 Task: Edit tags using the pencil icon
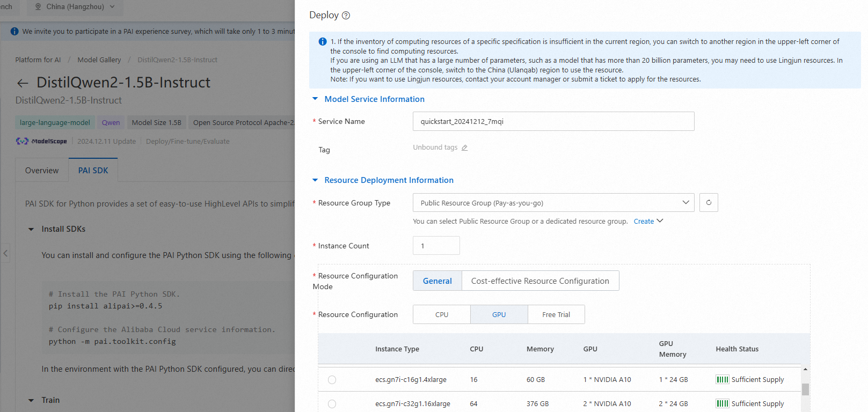[464, 148]
